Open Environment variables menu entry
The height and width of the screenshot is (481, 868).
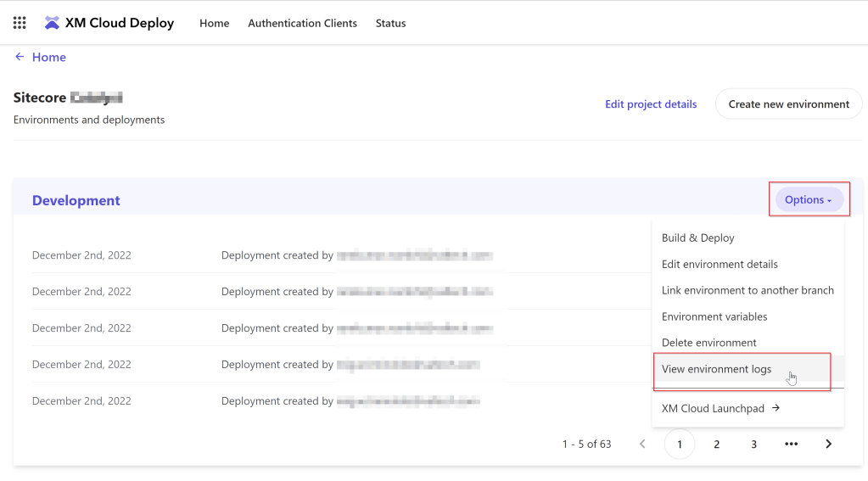tap(714, 316)
